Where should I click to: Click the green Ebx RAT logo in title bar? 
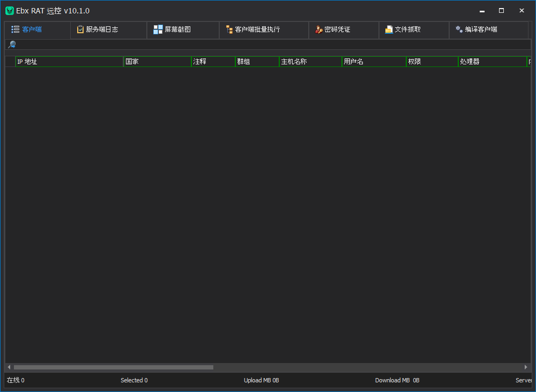point(10,11)
